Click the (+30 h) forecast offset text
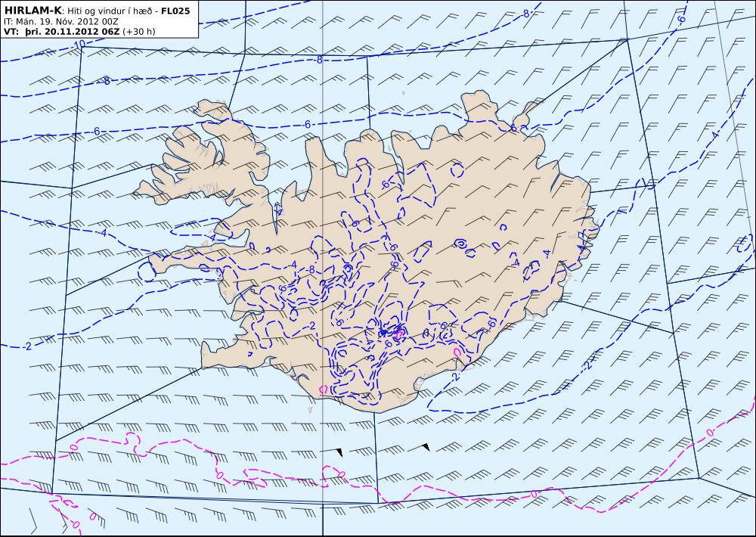Screen dimensions: 756x537 tap(139, 32)
